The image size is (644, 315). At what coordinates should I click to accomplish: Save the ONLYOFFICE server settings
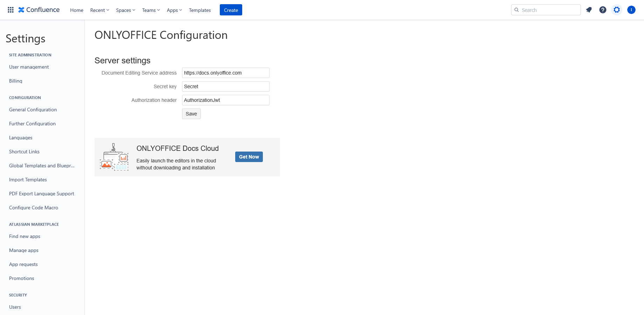click(x=191, y=114)
